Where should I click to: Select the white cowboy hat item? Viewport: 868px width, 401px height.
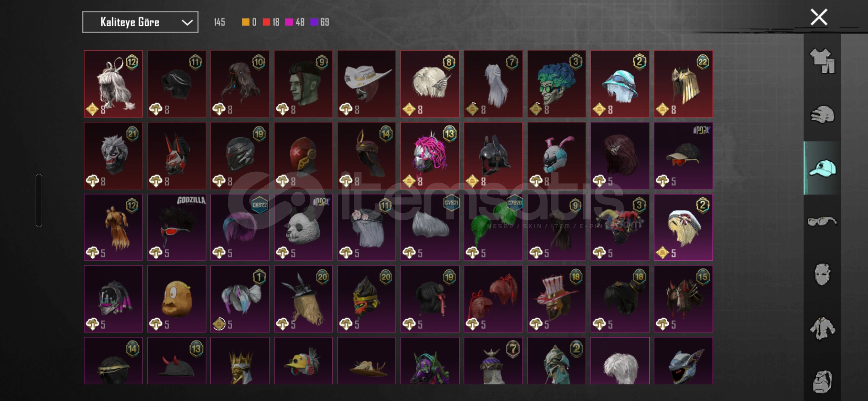click(x=366, y=84)
